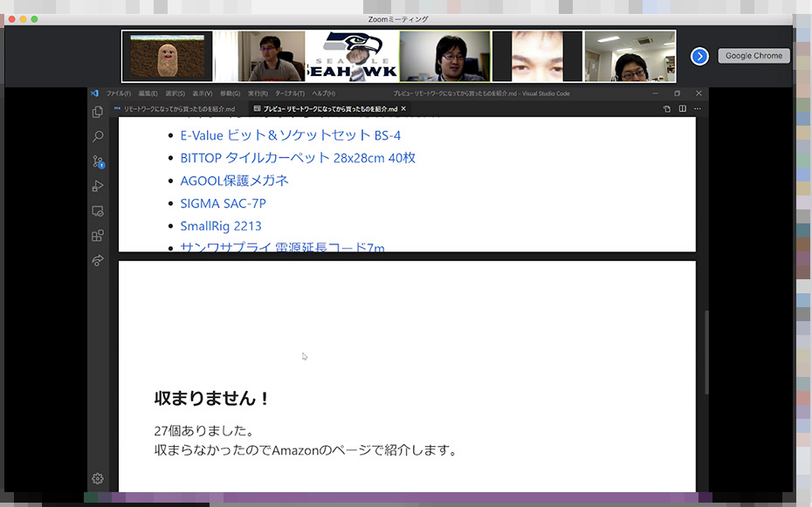The width and height of the screenshot is (812, 507).
Task: Open the Source Control view with badge
Action: (98, 161)
